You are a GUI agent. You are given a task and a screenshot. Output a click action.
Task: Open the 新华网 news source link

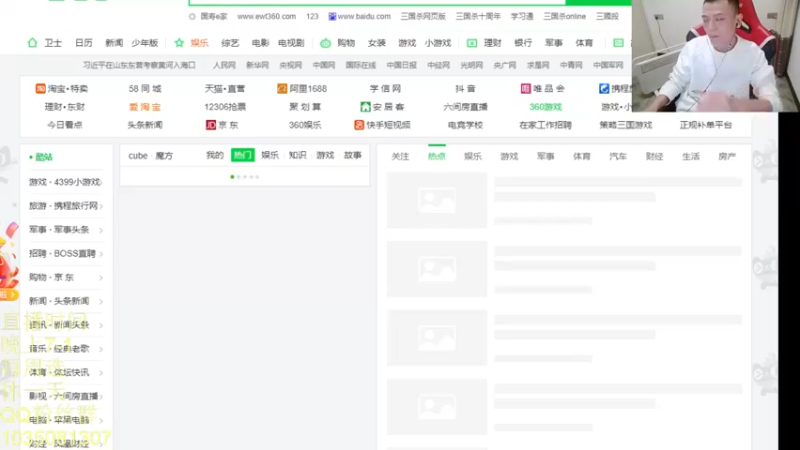coord(258,65)
